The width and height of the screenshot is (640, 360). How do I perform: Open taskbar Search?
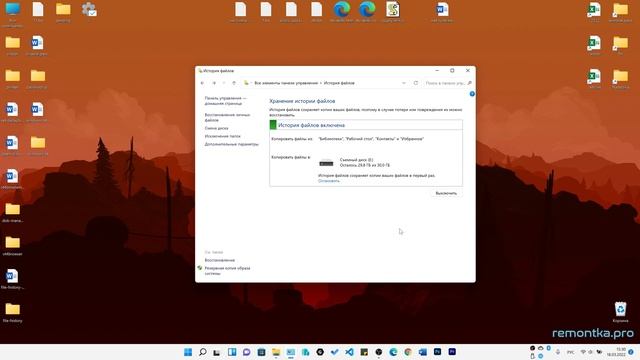[x=202, y=352]
